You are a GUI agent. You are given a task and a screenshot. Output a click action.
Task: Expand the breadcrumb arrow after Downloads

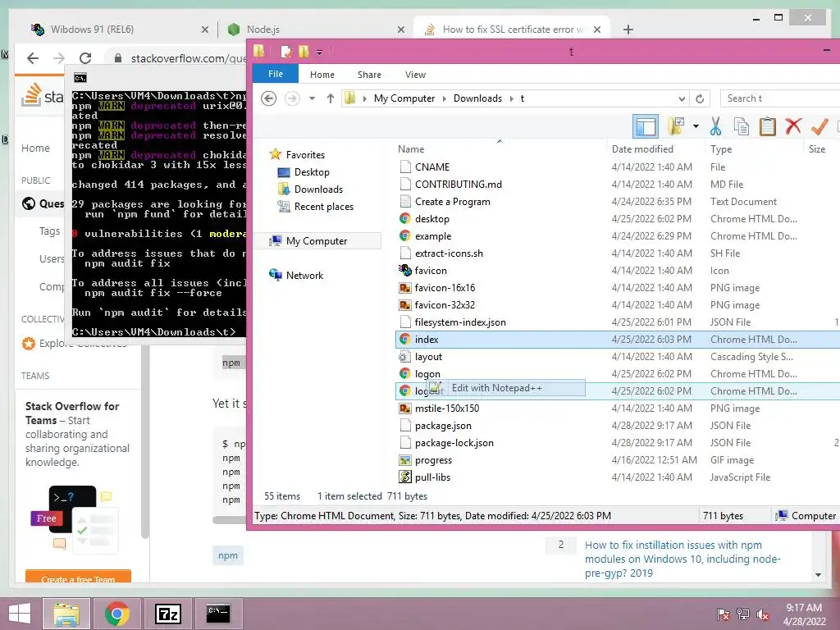512,98
